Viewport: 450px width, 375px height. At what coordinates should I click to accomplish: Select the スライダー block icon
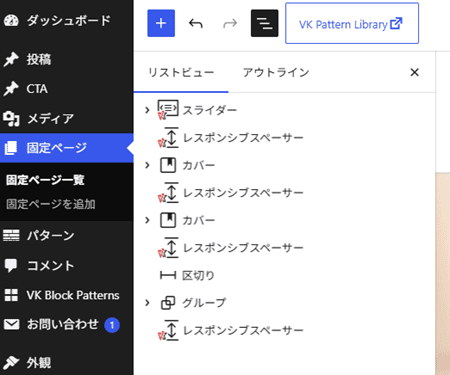[168, 109]
